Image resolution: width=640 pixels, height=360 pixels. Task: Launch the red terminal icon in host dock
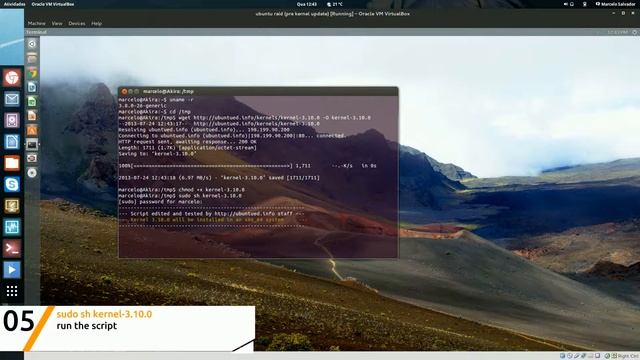tap(12, 249)
